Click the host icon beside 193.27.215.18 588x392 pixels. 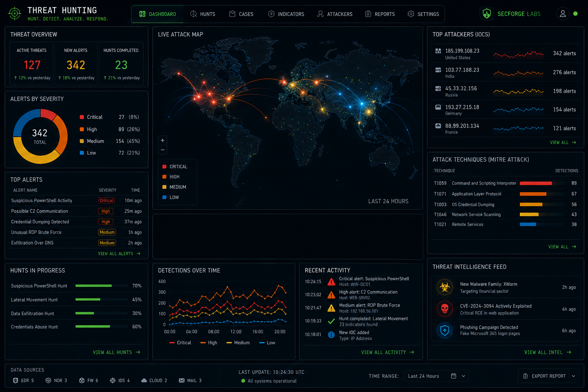coord(438,107)
